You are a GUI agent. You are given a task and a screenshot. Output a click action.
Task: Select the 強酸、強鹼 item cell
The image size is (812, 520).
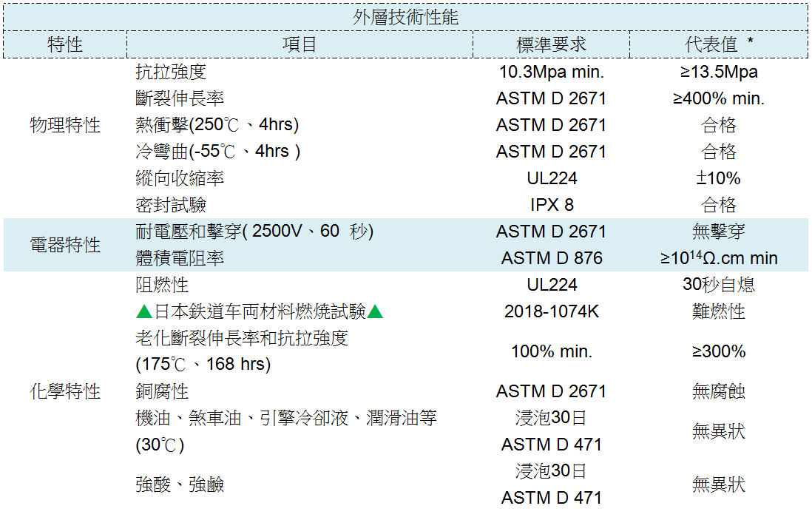[180, 484]
